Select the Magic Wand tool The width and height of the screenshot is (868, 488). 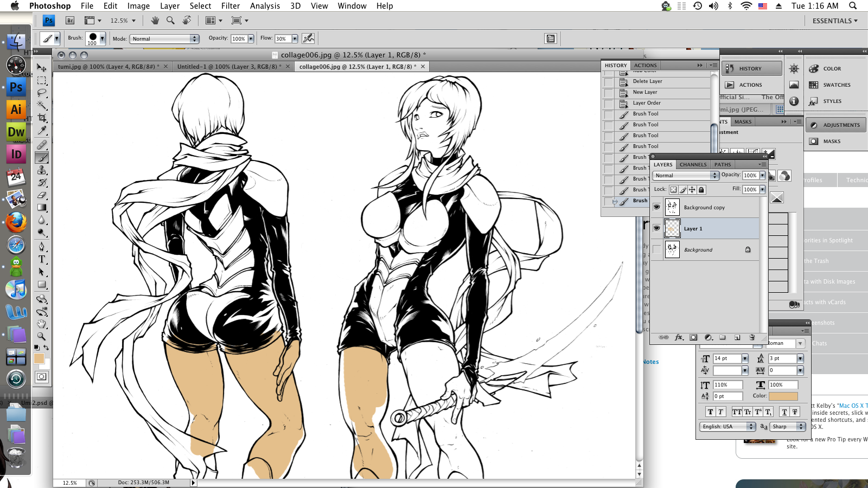click(x=42, y=105)
